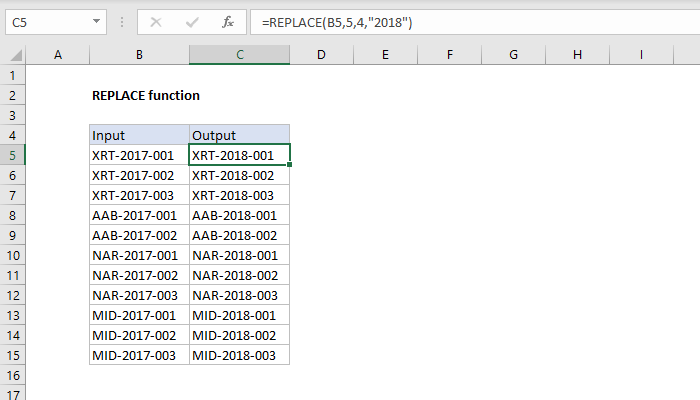Screen dimensions: 700x400
Task: Confirm the formula with the checkmark icon
Action: [x=192, y=22]
